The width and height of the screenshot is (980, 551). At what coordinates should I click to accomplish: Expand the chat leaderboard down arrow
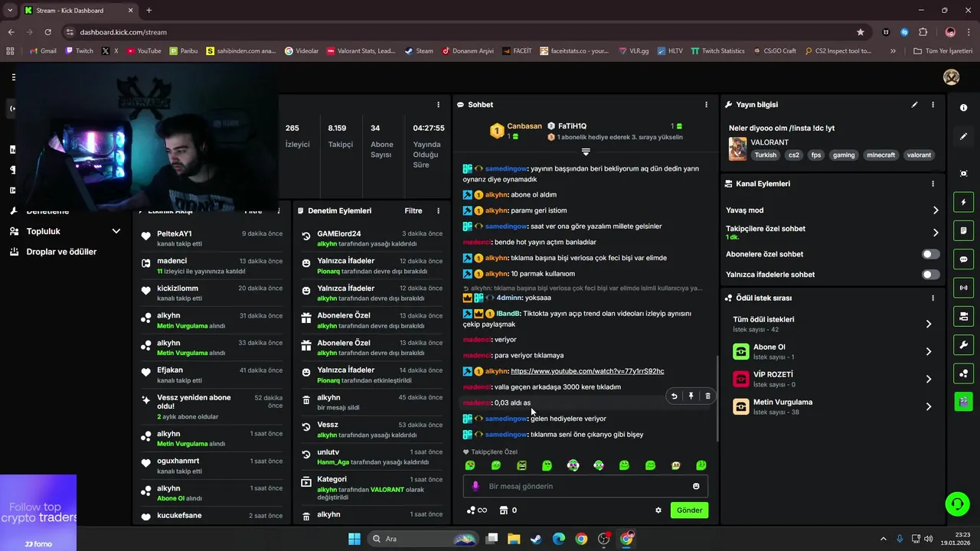coord(586,152)
